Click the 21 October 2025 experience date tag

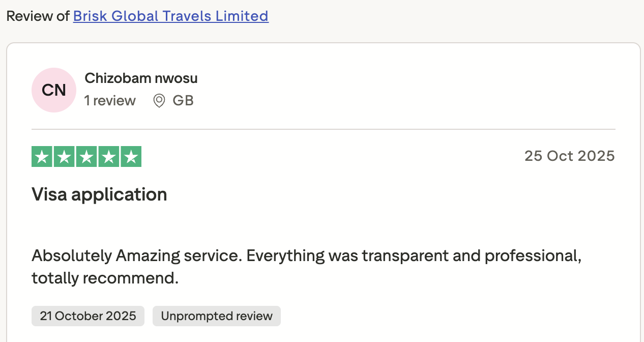click(87, 316)
